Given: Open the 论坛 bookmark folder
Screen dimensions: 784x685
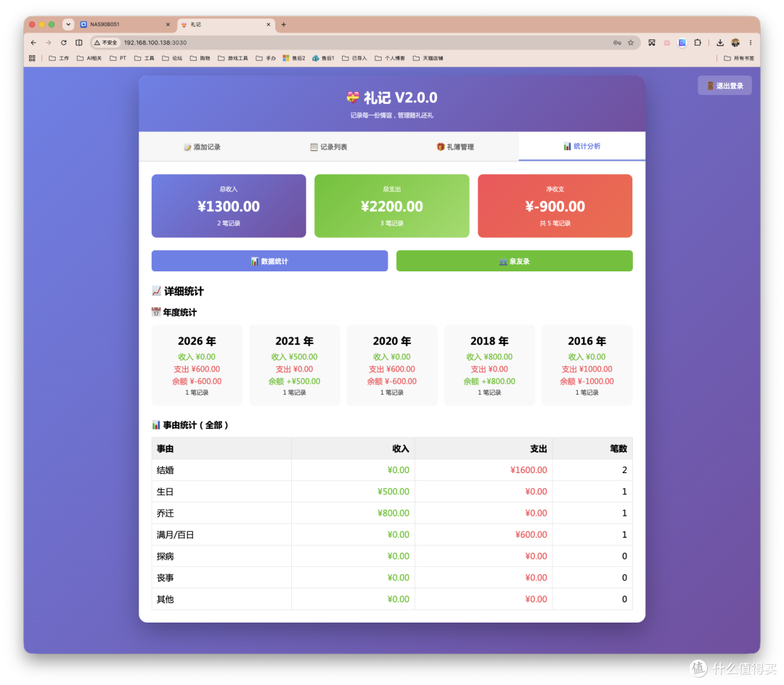Looking at the screenshot, I should [x=173, y=59].
